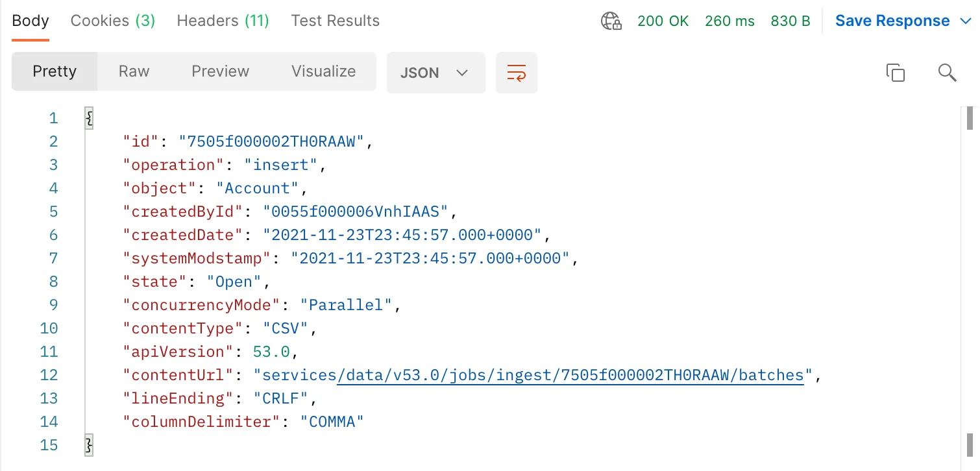Click the "columnDelimiter" key
980x471 pixels.
click(202, 422)
